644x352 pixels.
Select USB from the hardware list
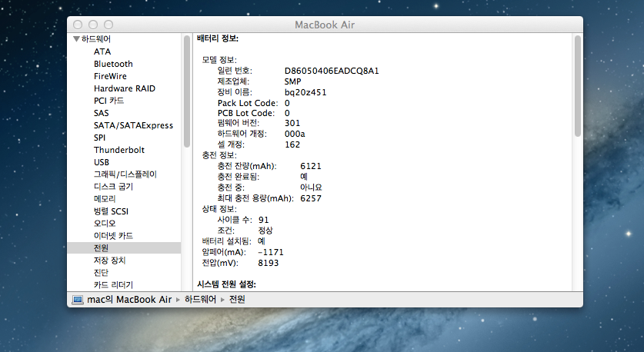coord(102,162)
